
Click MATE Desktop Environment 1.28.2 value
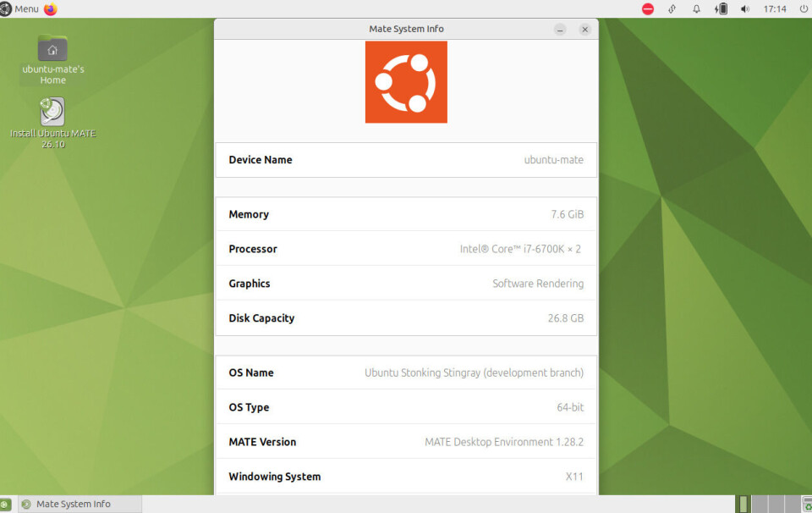pos(504,442)
